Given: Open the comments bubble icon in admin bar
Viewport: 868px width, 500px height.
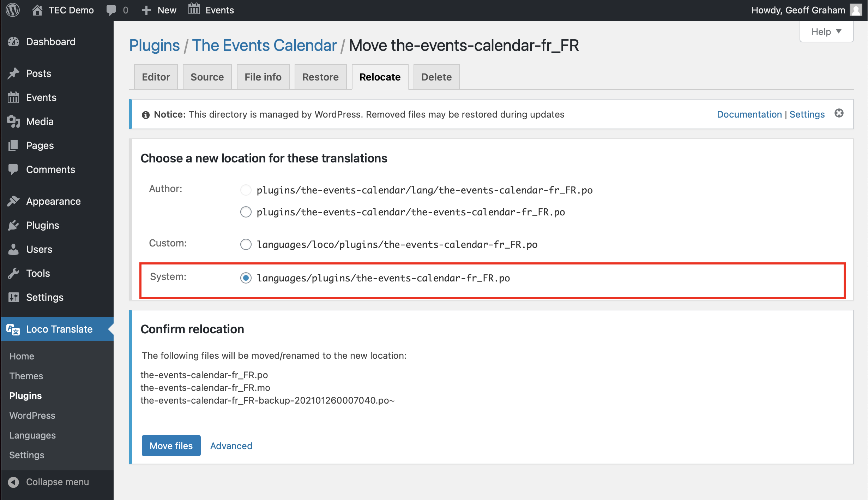Looking at the screenshot, I should [111, 10].
